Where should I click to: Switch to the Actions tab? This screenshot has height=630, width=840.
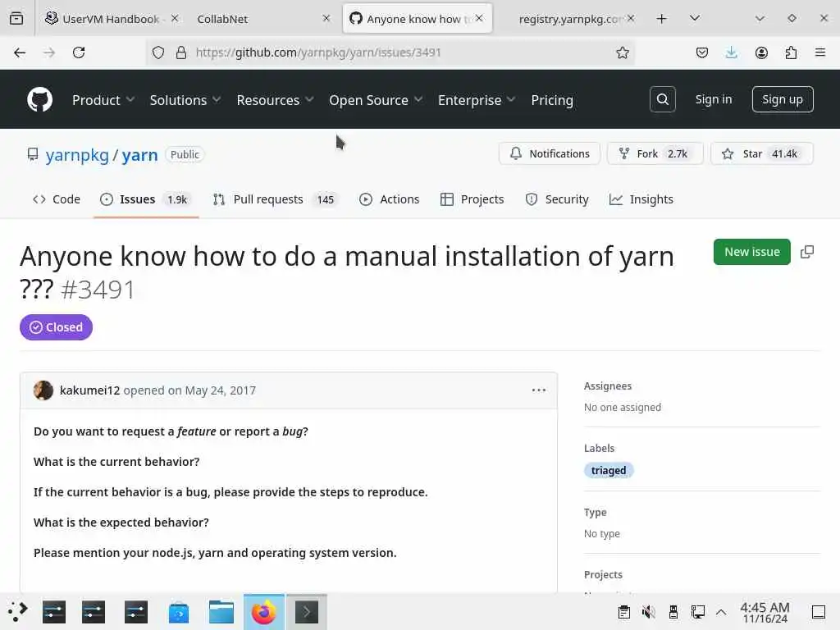click(390, 199)
